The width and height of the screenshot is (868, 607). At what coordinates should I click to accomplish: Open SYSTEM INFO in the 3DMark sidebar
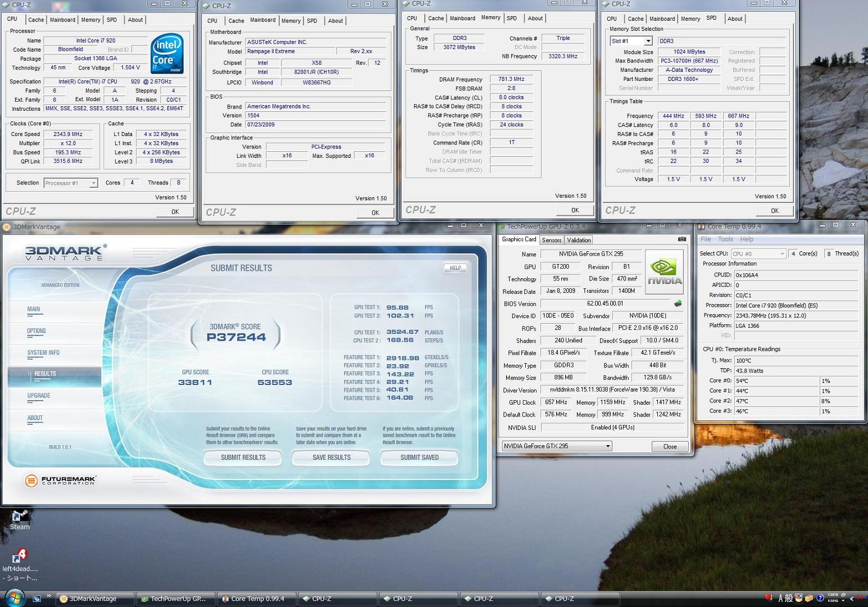(43, 353)
